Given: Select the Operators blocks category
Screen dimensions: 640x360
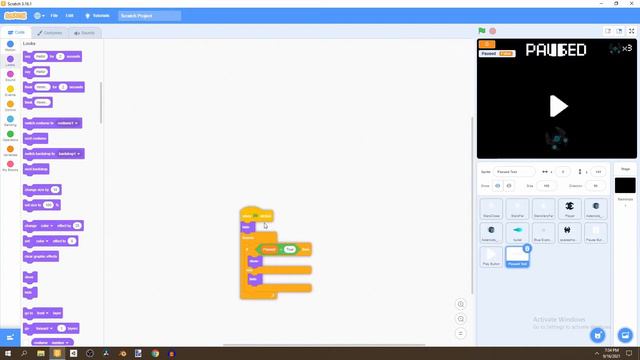Looking at the screenshot, I should (x=10, y=136).
